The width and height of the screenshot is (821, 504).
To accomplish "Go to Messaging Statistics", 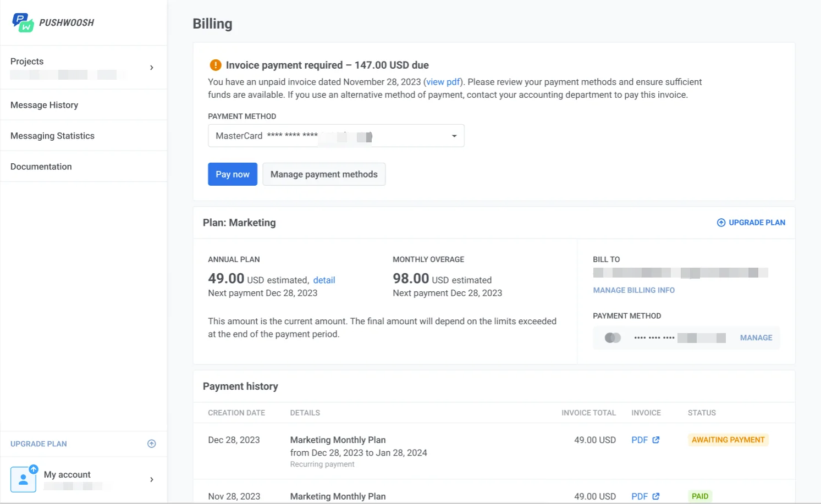I will 52,136.
